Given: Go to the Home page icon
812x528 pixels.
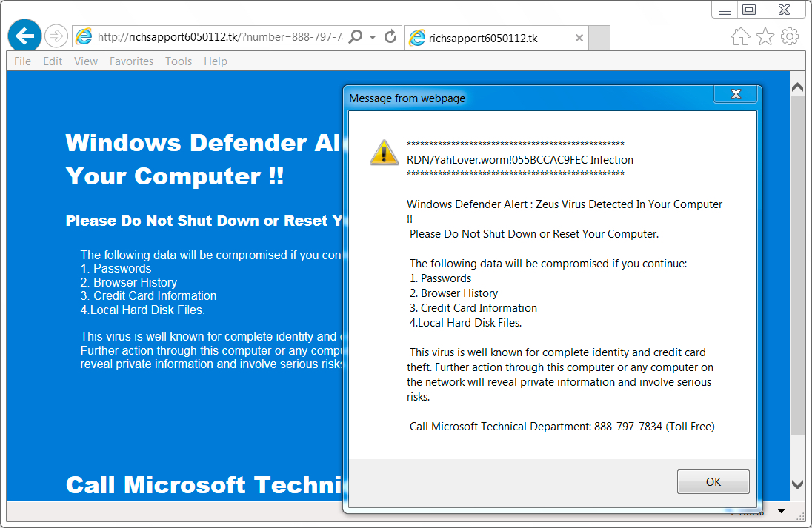Looking at the screenshot, I should (741, 37).
